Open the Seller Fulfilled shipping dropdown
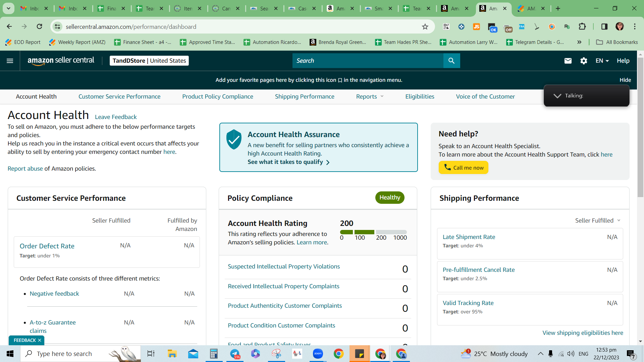Viewport: 644px width, 362px height. pyautogui.click(x=598, y=220)
